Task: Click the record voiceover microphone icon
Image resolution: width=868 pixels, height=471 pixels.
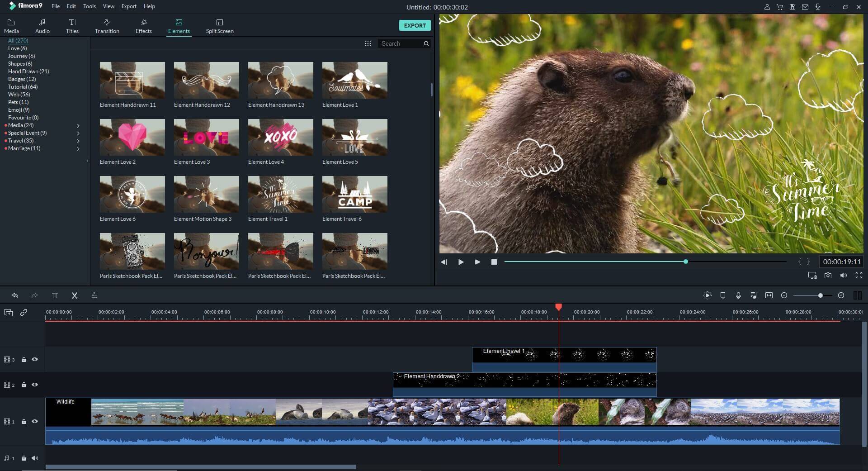Action: point(738,295)
